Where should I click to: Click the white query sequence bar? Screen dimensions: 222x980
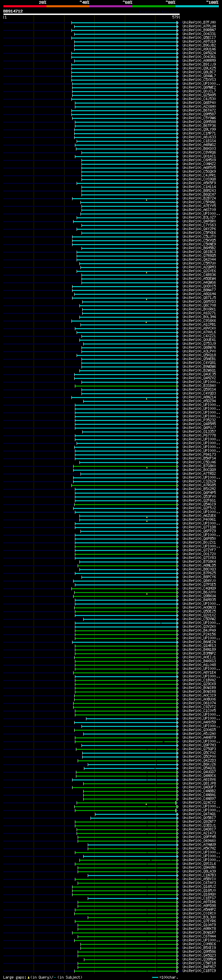(92, 15)
